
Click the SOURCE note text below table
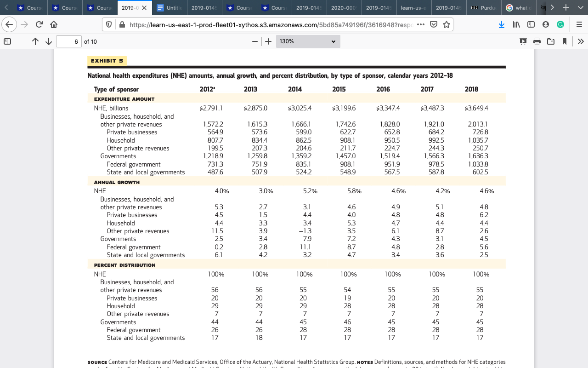point(296,362)
